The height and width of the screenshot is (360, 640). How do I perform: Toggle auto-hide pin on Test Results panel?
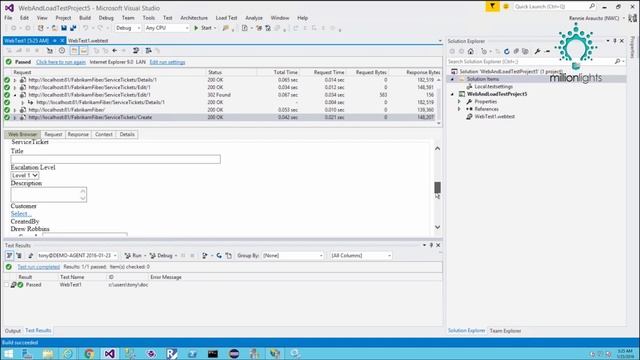(x=431, y=245)
